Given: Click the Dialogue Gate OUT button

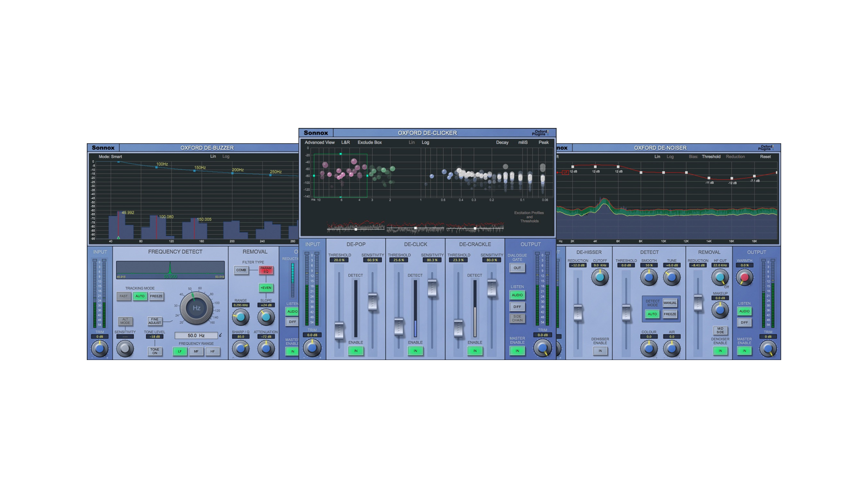Looking at the screenshot, I should tap(517, 268).
